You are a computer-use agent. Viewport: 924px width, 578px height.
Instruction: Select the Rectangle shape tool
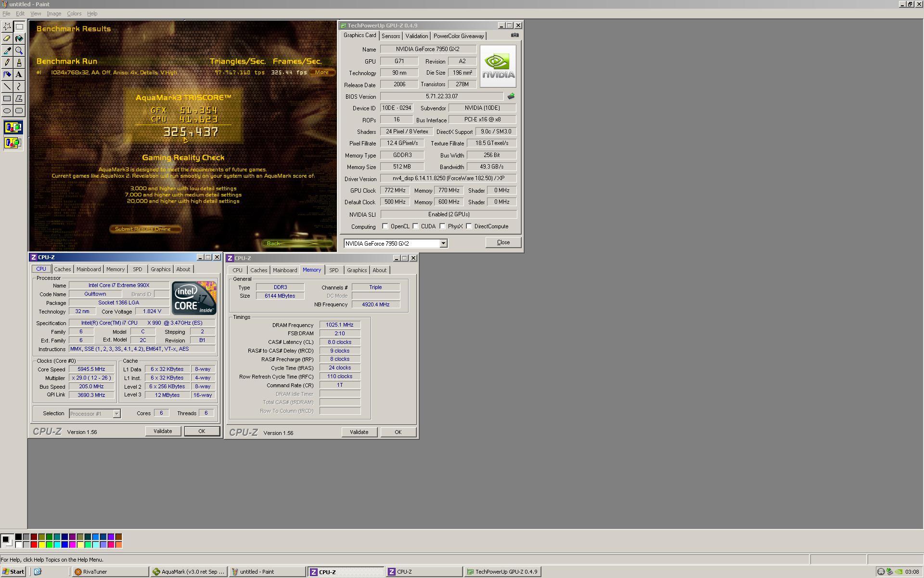[7, 99]
